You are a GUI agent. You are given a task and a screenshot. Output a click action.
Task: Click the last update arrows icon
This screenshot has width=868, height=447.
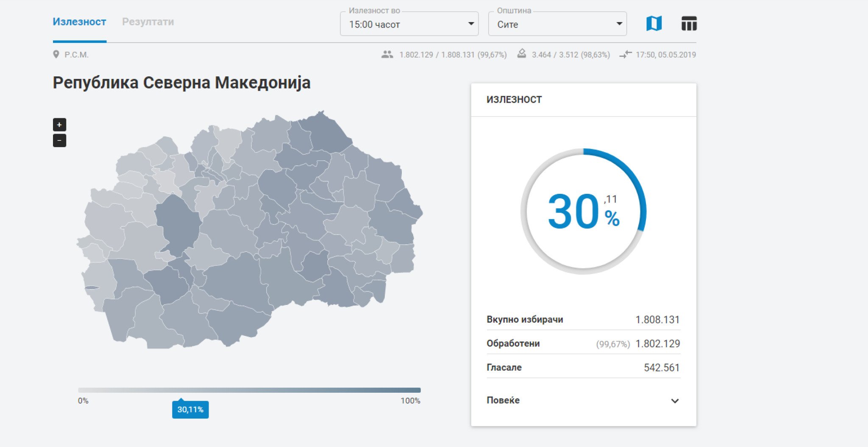pos(625,54)
